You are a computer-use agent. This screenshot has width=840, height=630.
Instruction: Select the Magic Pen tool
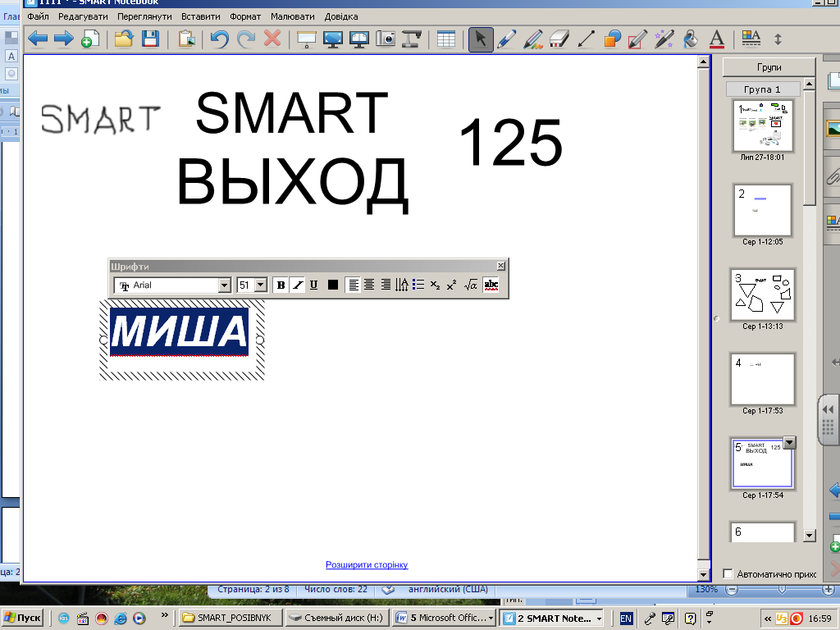(664, 39)
